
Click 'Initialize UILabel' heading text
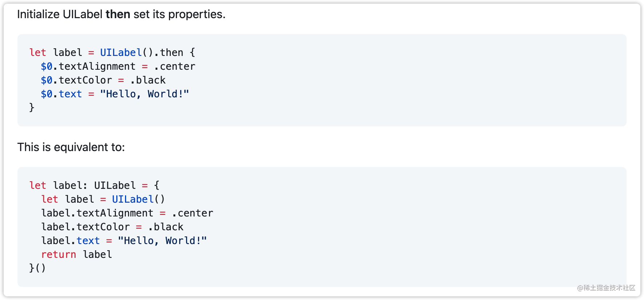point(60,14)
